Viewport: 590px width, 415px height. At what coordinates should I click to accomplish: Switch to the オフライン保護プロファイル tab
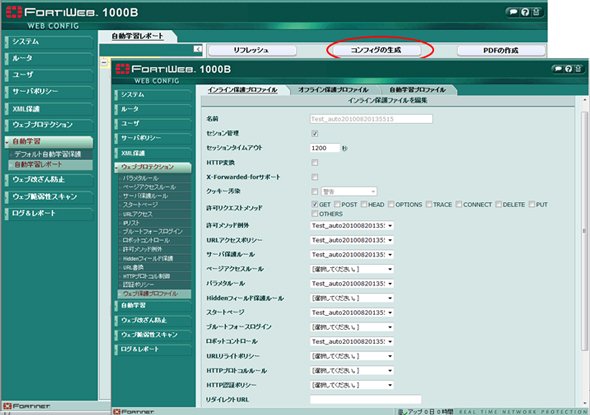pos(333,90)
